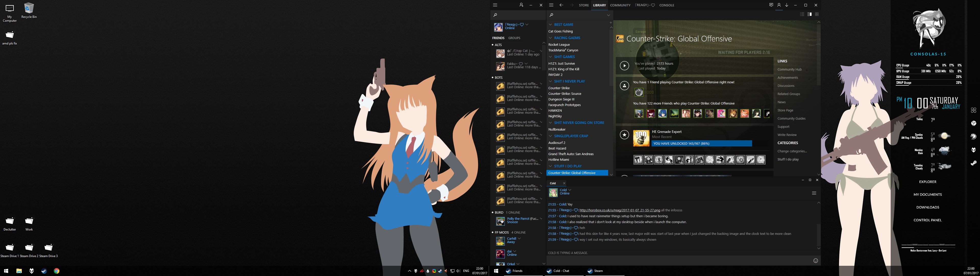Open the dropdown beside Cold in the chat header
The width and height of the screenshot is (980, 276).
(x=570, y=190)
